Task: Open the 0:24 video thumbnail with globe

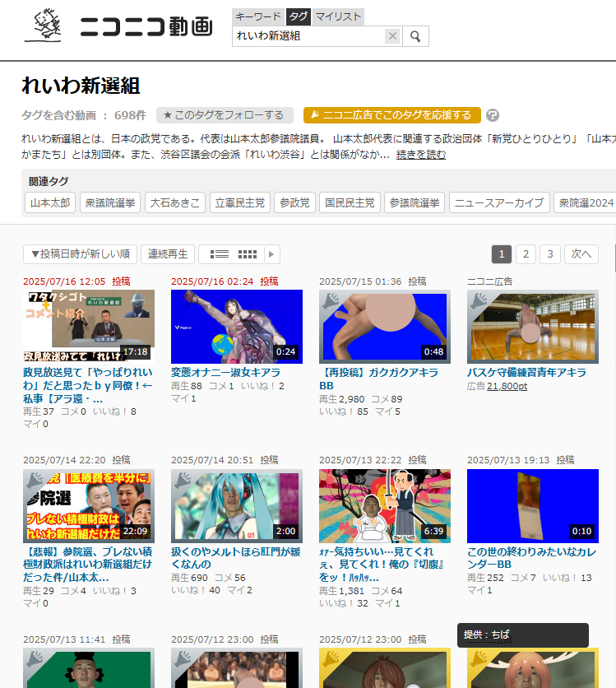Action: point(237,327)
